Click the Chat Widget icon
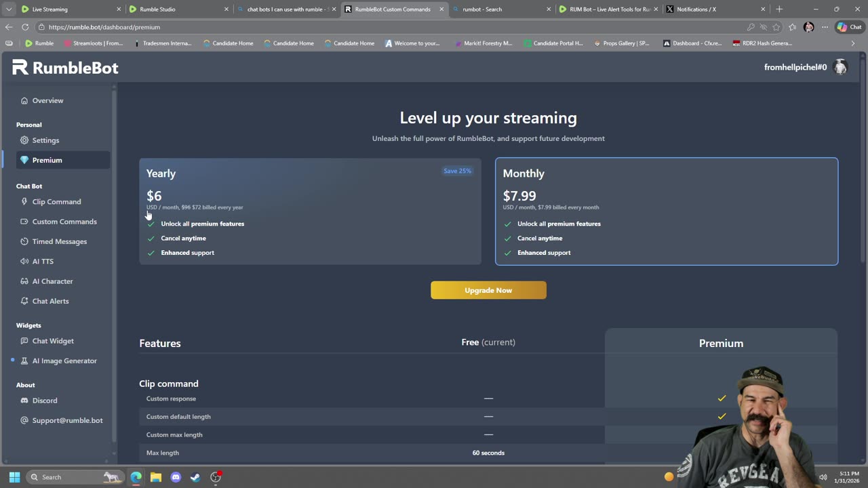The height and width of the screenshot is (488, 868). [x=24, y=341]
